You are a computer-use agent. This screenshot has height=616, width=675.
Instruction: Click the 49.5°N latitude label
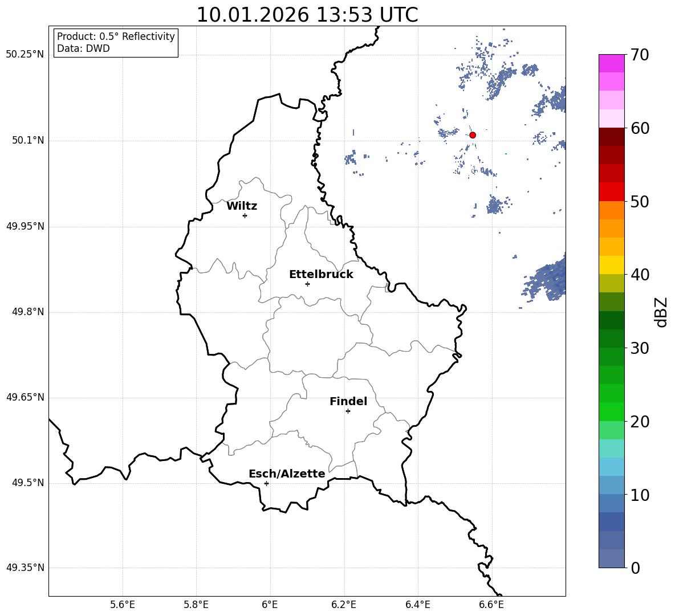[x=29, y=483]
